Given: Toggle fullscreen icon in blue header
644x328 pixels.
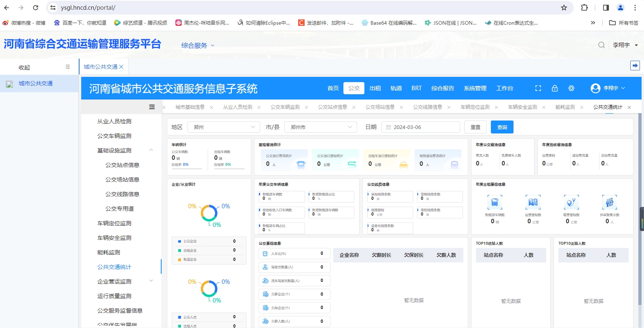Looking at the screenshot, I should tap(538, 88).
